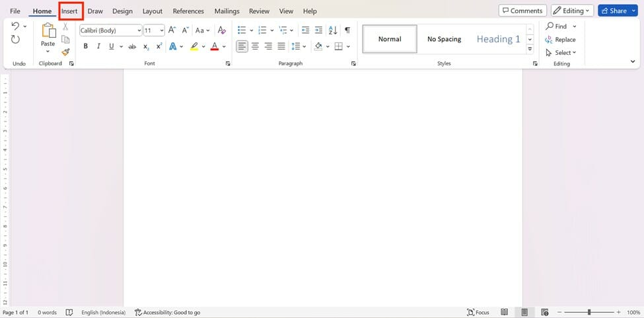Toggle superscript formatting
This screenshot has height=318, width=644.
click(159, 46)
